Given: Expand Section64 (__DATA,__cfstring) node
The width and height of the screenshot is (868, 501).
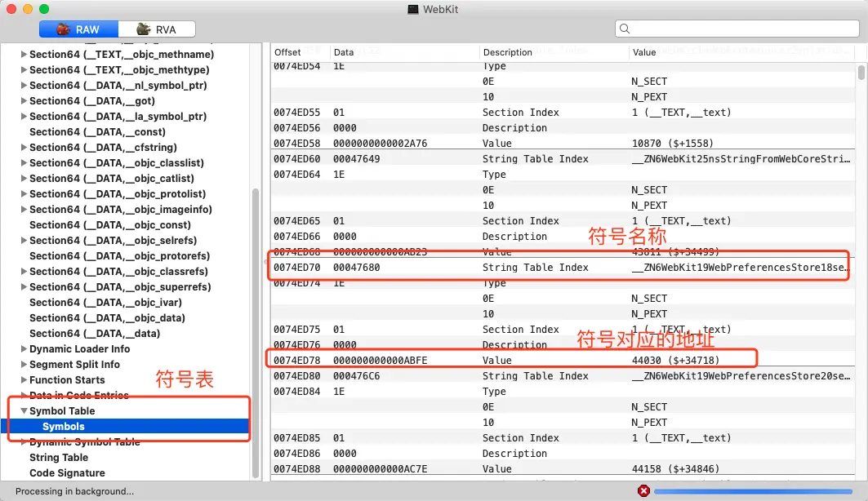Looking at the screenshot, I should 23,147.
